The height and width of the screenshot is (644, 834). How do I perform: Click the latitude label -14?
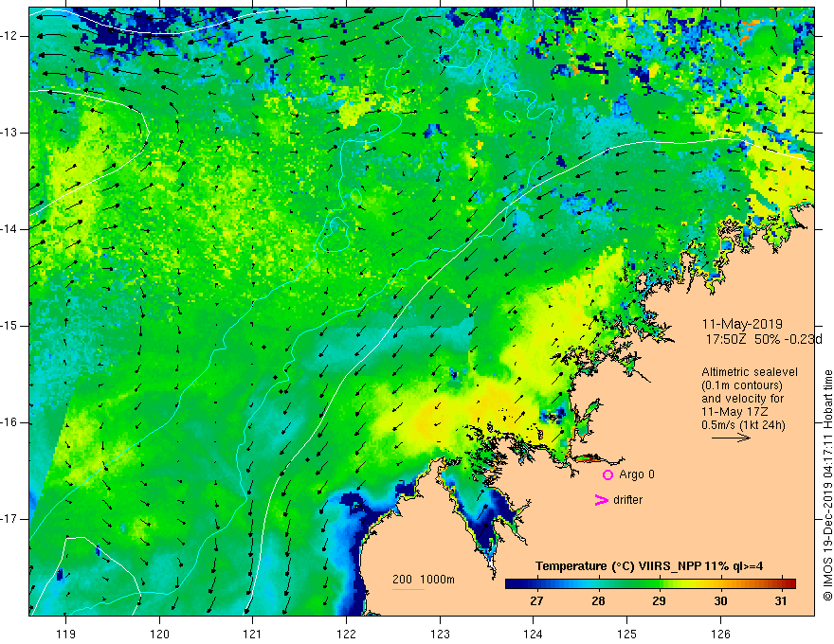click(x=10, y=229)
